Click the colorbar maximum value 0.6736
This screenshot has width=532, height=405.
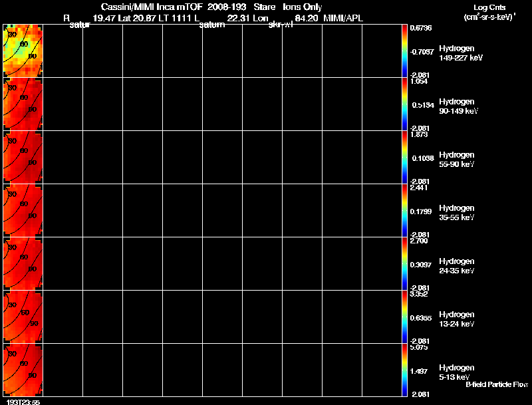421,28
